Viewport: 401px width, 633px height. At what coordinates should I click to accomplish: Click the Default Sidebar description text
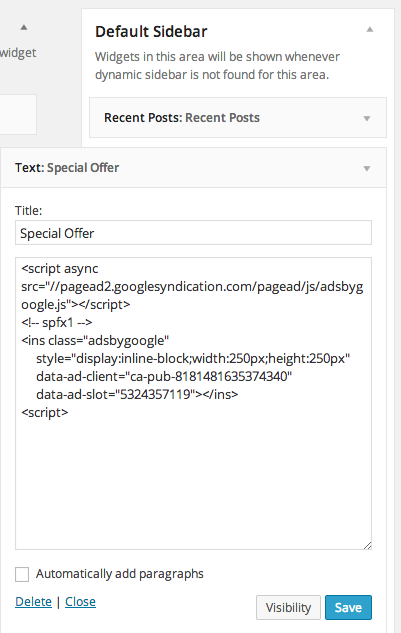coord(217,65)
